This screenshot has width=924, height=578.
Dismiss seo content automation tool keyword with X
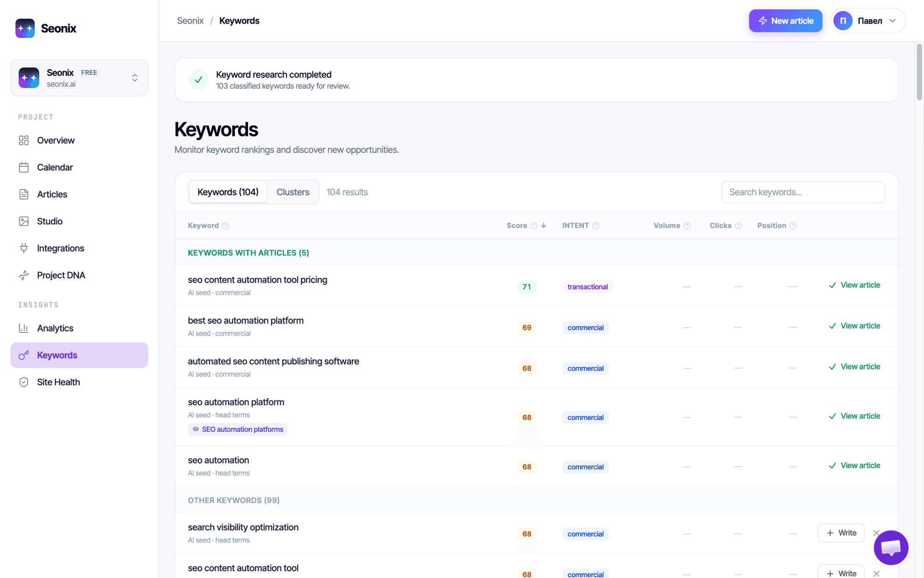[x=876, y=573]
